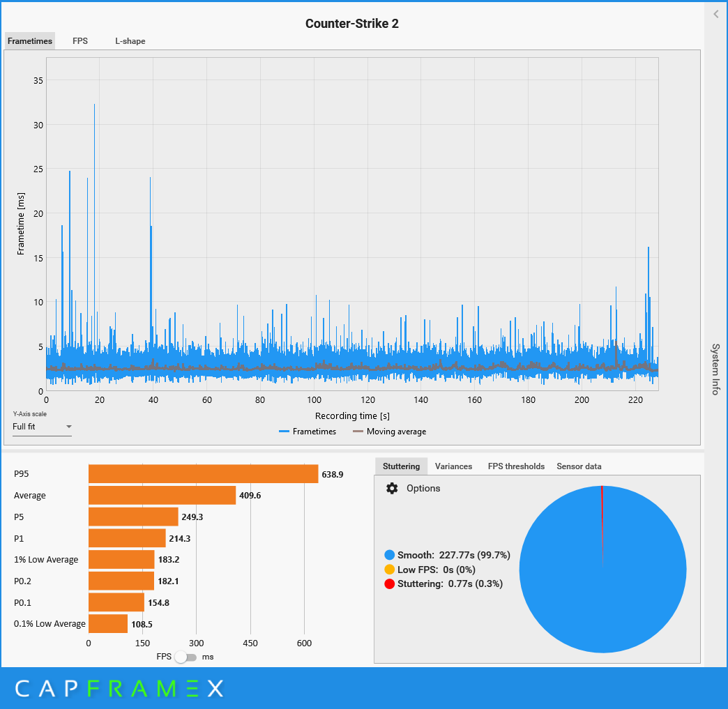728x709 pixels.
Task: Click the Options label
Action: click(423, 488)
